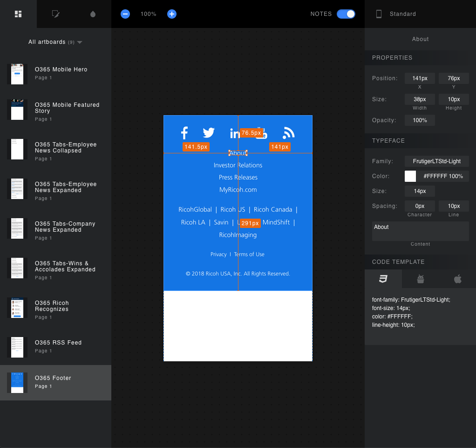Select the Privacy text
The height and width of the screenshot is (448, 476).
(x=218, y=255)
